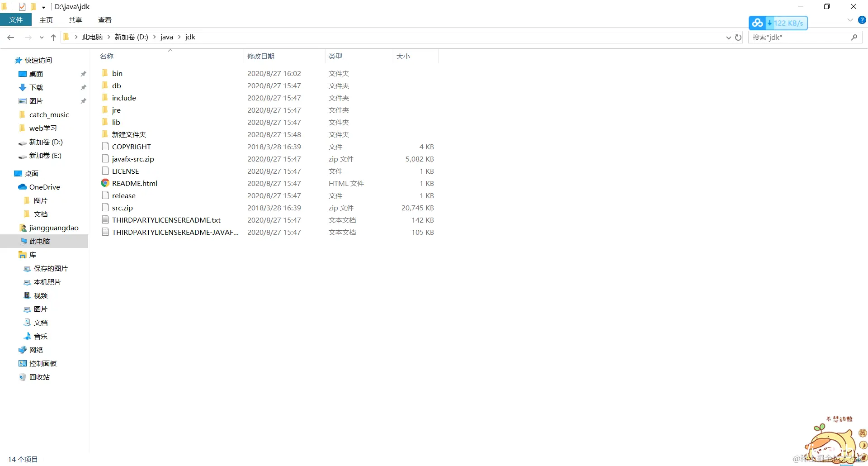Expand breadcrumb arrow before 此电脑
The width and height of the screenshot is (868, 466).
point(76,37)
